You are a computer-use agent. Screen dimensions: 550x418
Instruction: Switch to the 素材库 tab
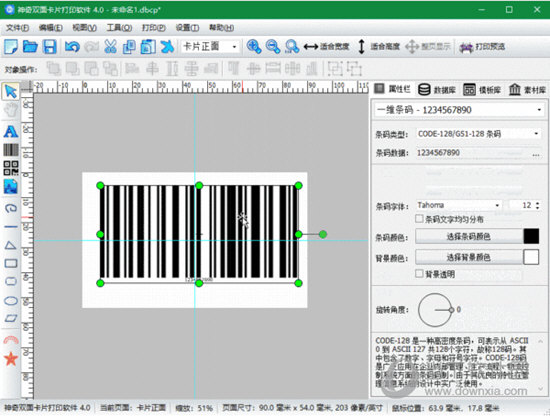[527, 90]
